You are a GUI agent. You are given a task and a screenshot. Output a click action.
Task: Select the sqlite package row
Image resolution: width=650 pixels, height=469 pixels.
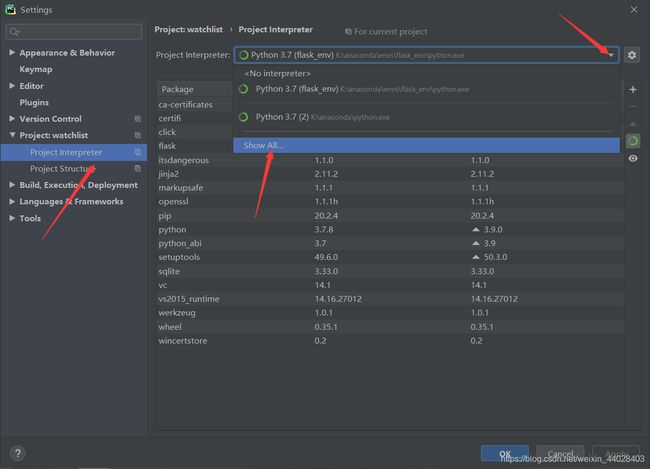[390, 271]
